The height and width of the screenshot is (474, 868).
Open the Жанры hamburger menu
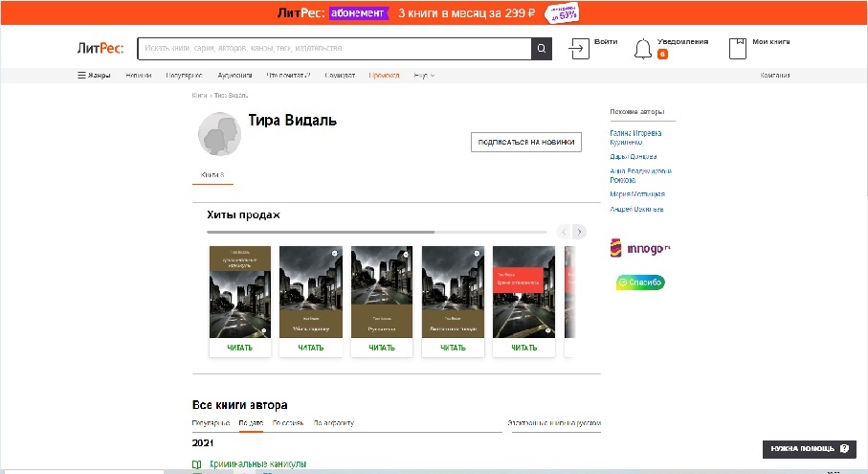[94, 76]
